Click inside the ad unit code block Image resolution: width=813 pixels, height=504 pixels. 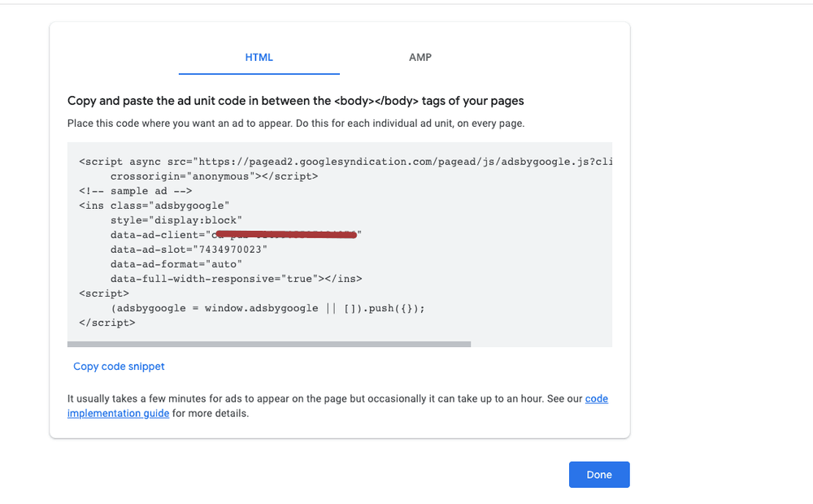[325, 244]
